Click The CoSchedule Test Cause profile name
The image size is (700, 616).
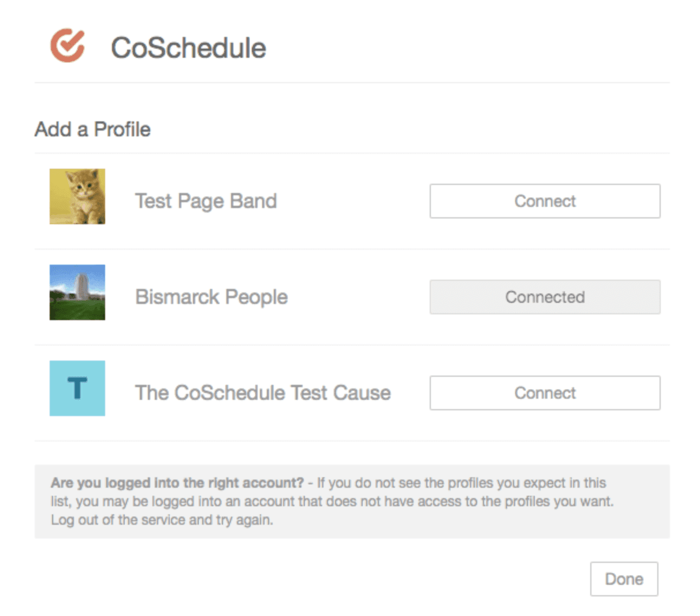[263, 393]
